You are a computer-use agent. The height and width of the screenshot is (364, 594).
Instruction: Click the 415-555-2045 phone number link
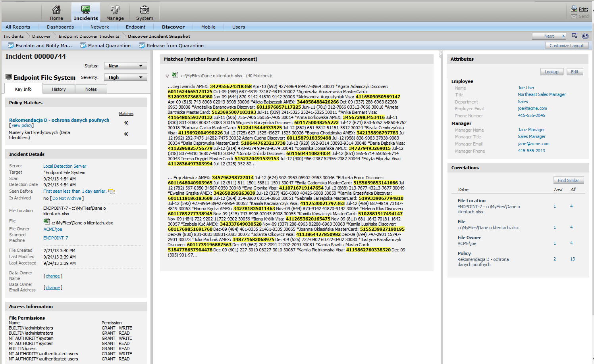pos(532,115)
